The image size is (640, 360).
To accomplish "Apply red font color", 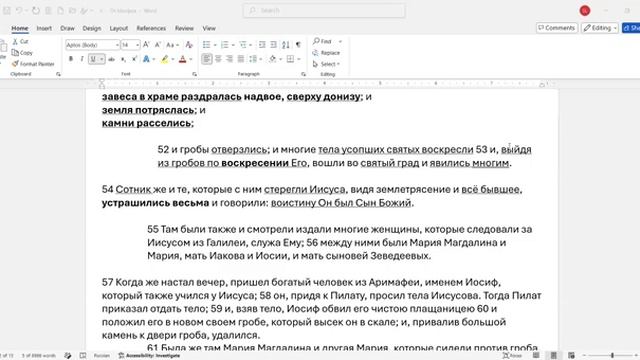I will click(183, 59).
